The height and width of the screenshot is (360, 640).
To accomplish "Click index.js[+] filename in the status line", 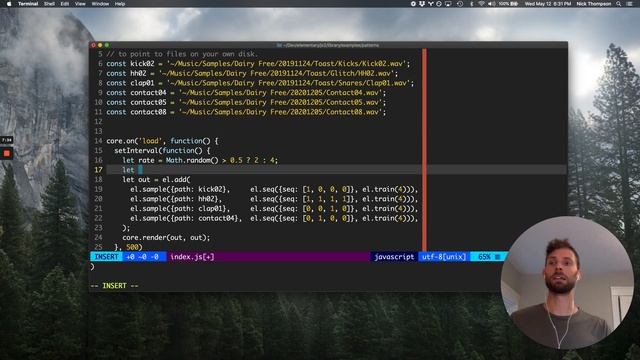I will tap(192, 257).
